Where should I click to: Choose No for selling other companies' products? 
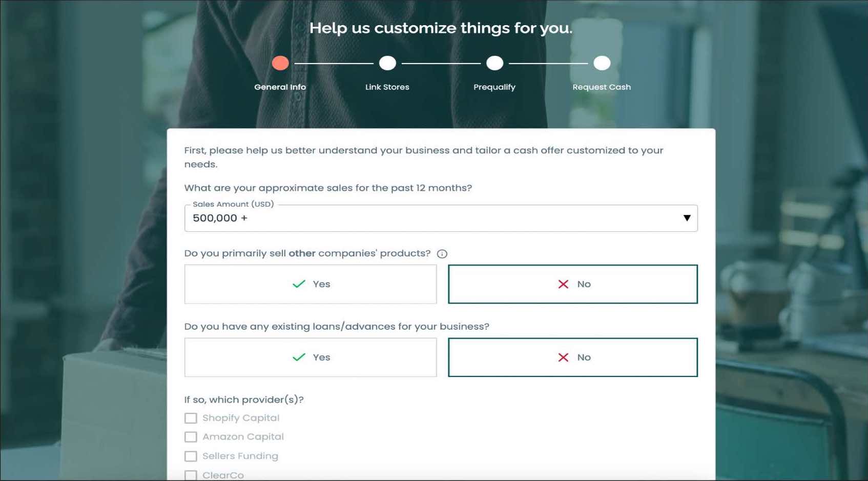(572, 284)
